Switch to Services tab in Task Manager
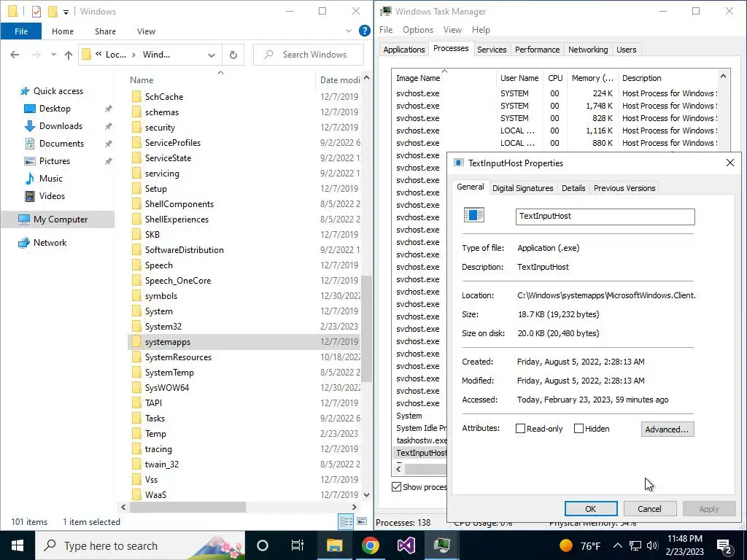This screenshot has height=560, width=747. coord(492,50)
